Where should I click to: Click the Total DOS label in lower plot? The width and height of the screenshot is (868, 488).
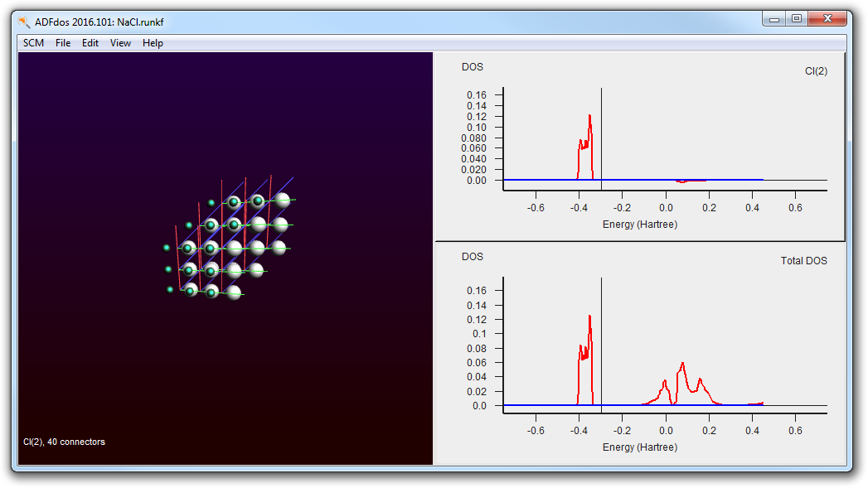pos(804,261)
